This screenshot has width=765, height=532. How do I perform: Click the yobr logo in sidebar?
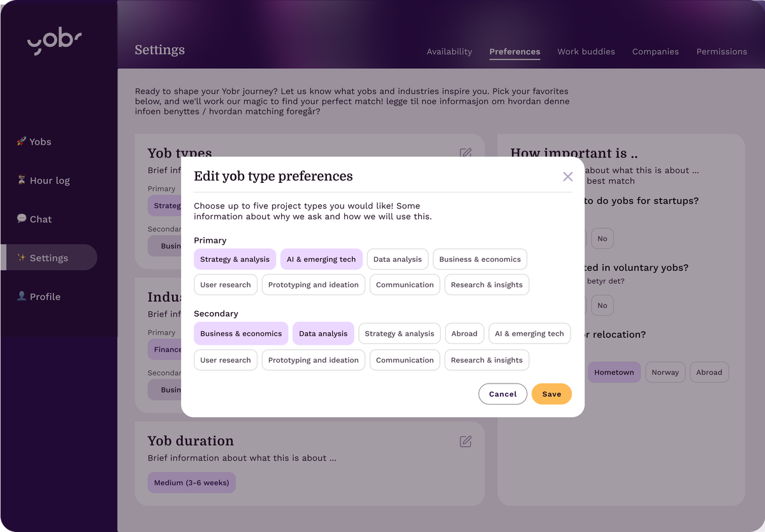coord(54,41)
